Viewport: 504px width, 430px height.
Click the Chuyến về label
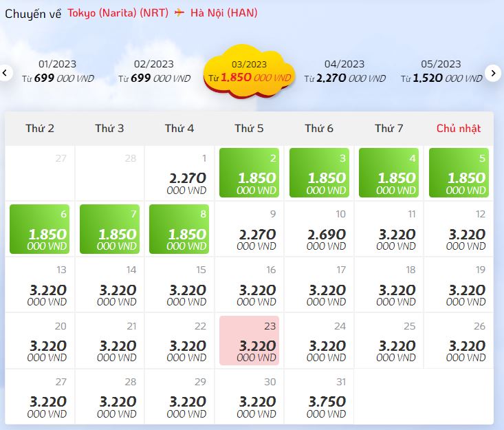tap(33, 14)
